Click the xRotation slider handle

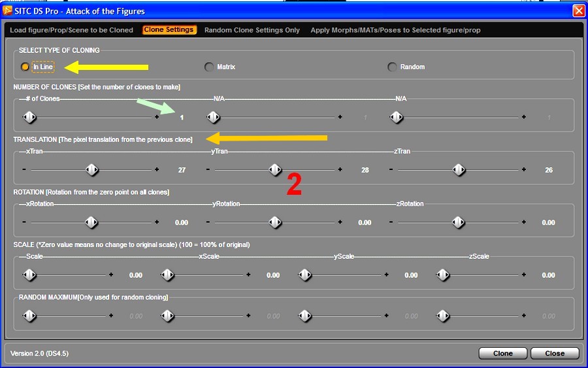pos(91,222)
